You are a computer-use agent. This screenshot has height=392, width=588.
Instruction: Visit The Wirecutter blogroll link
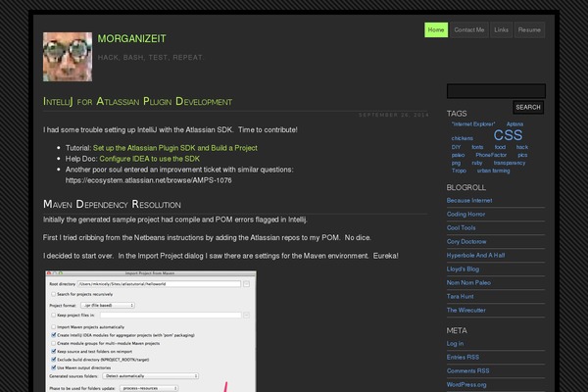tap(465, 311)
